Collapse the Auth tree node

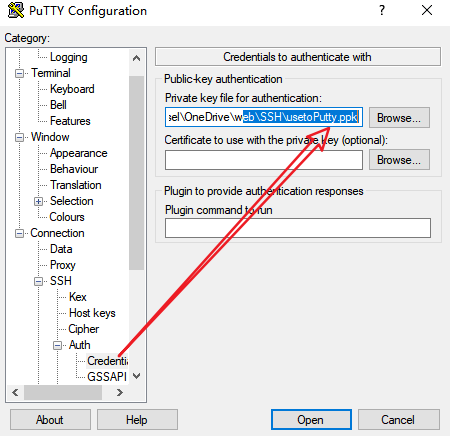(x=58, y=345)
